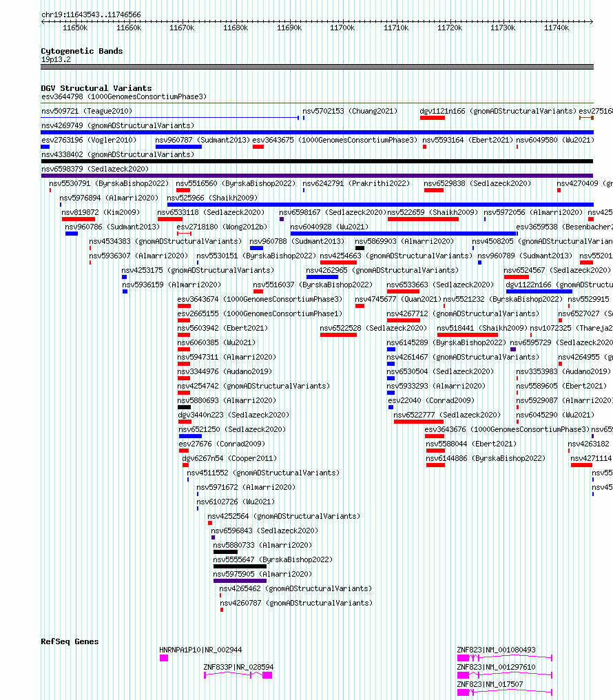This screenshot has width=613, height=700.
Task: Click nsv960787 (Sudmant2013) label
Action: 202,140
